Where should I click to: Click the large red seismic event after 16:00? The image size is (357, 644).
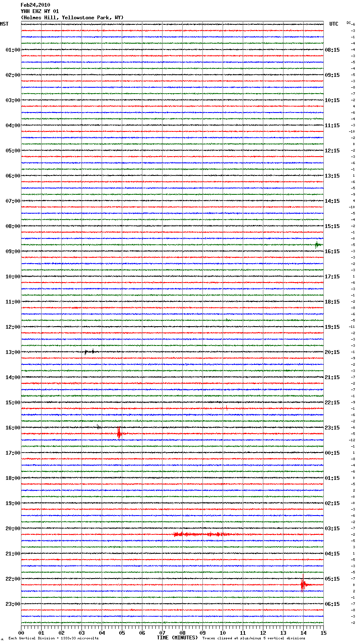[120, 433]
